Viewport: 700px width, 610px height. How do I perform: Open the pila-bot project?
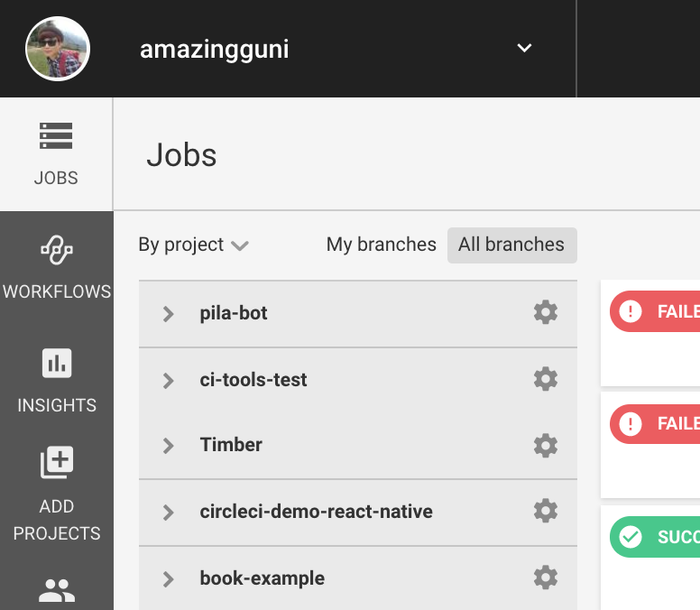coord(234,313)
